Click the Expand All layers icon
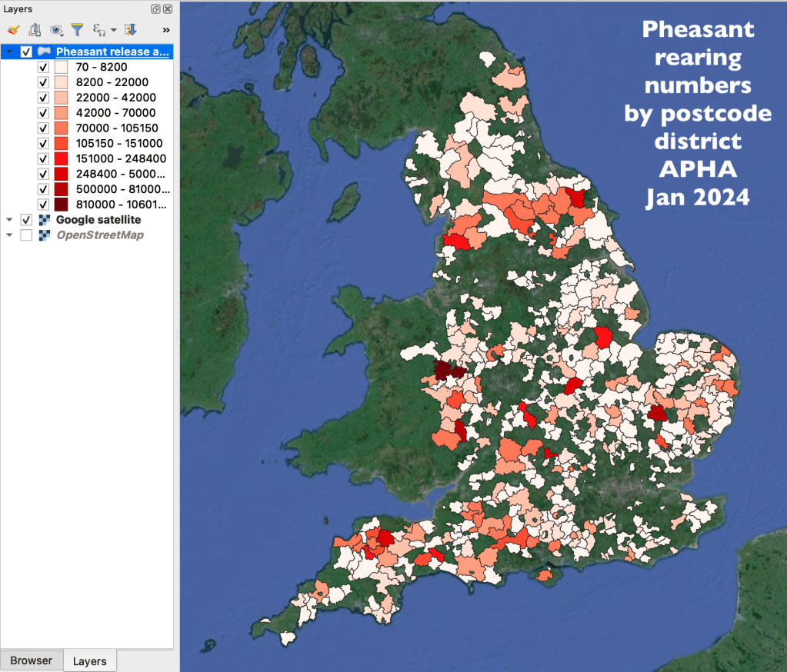The image size is (787, 672). 130,30
